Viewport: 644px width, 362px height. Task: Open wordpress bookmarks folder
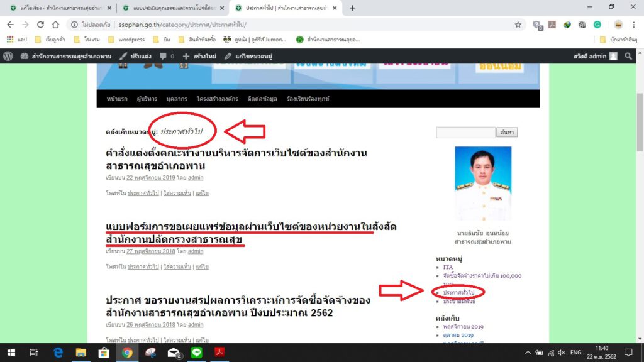pos(126,40)
